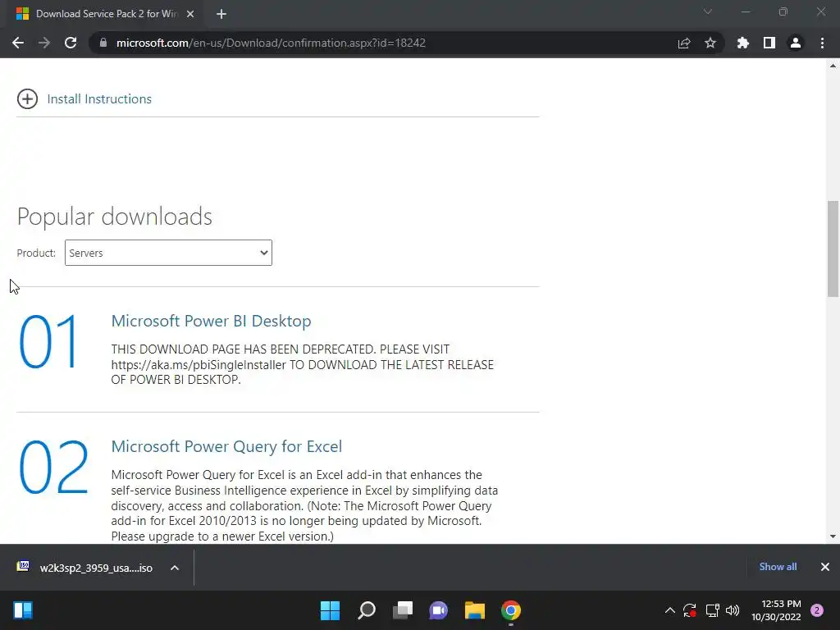Close the downloads bar
The width and height of the screenshot is (840, 630).
(825, 567)
